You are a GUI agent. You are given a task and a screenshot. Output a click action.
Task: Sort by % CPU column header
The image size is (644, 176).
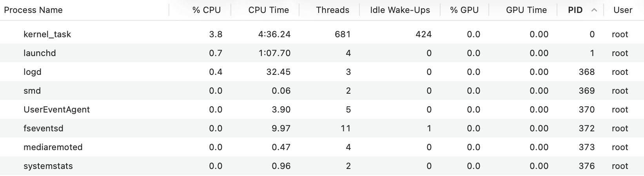(207, 10)
